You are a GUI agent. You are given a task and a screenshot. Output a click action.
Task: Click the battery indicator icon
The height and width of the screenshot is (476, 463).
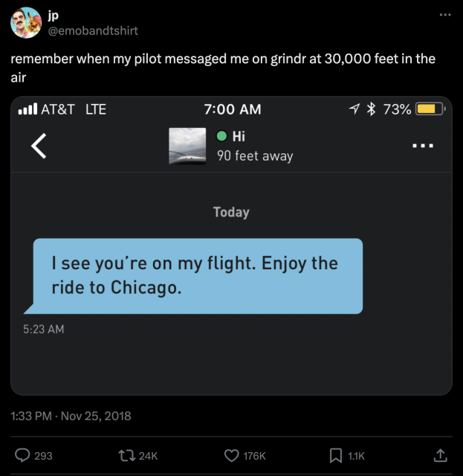pyautogui.click(x=428, y=109)
